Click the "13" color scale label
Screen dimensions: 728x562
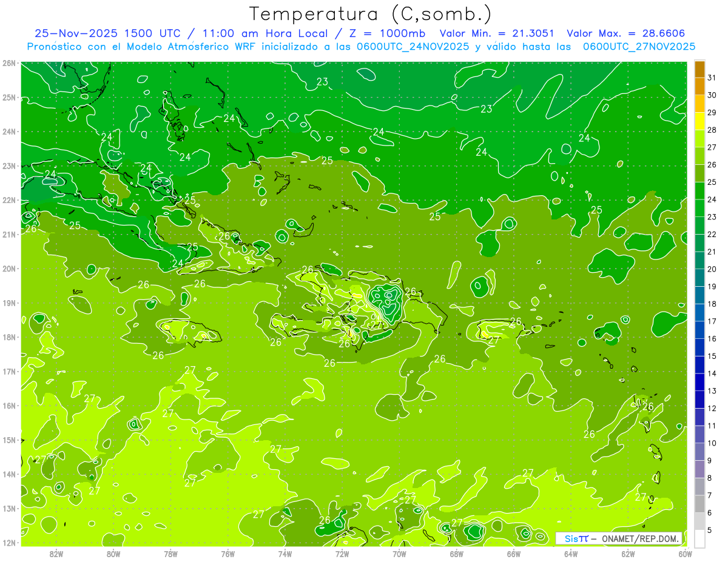click(711, 391)
